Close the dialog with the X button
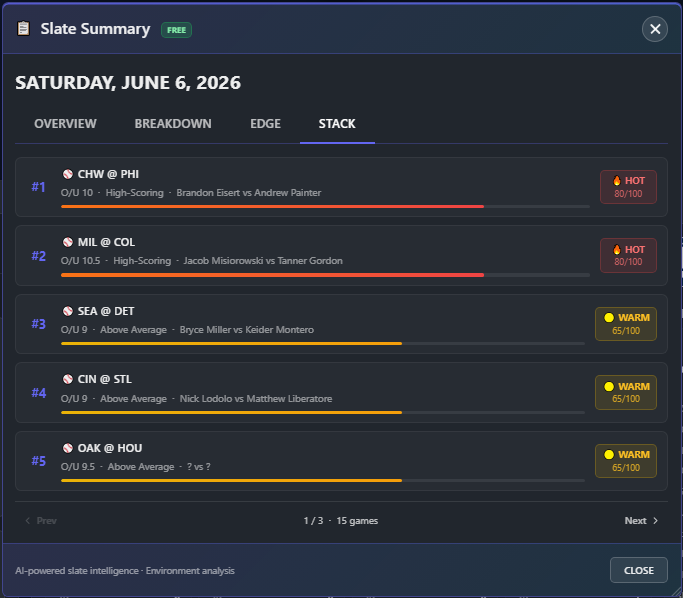683x598 pixels. click(655, 29)
